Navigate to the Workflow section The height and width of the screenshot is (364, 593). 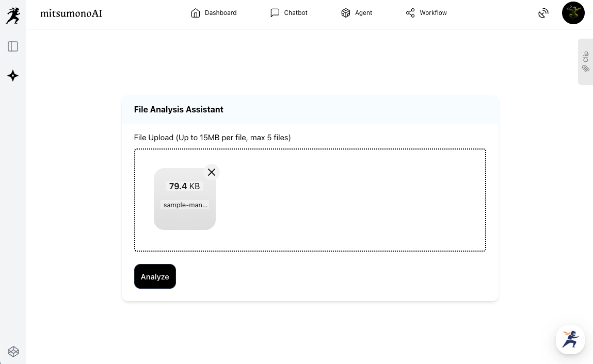pos(426,13)
